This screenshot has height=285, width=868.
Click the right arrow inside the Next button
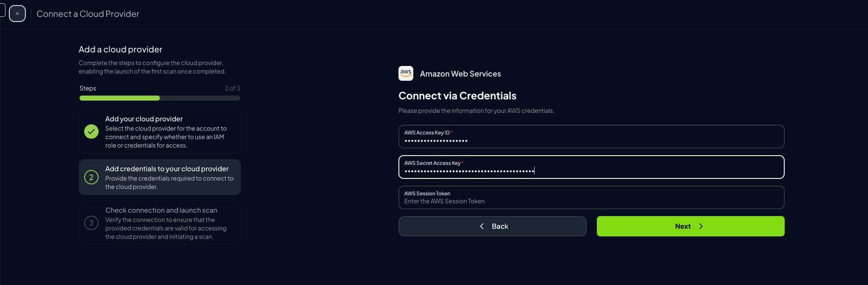coord(701,226)
